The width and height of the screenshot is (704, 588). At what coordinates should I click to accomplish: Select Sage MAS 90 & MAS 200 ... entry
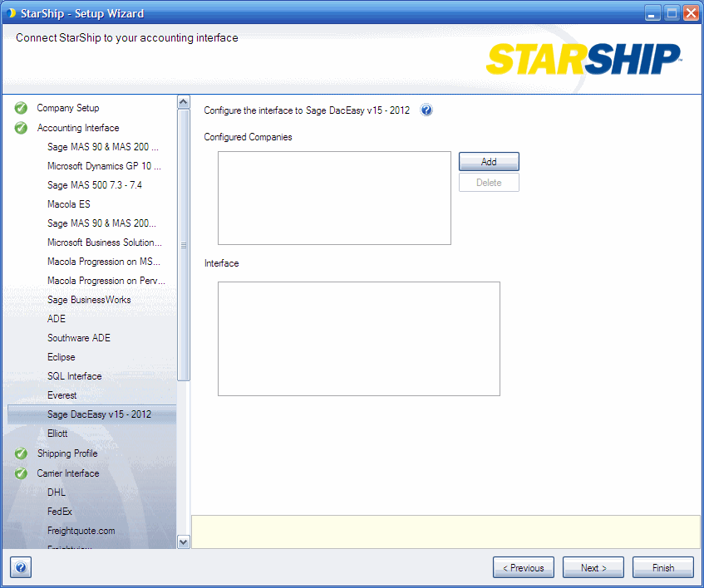tap(103, 147)
